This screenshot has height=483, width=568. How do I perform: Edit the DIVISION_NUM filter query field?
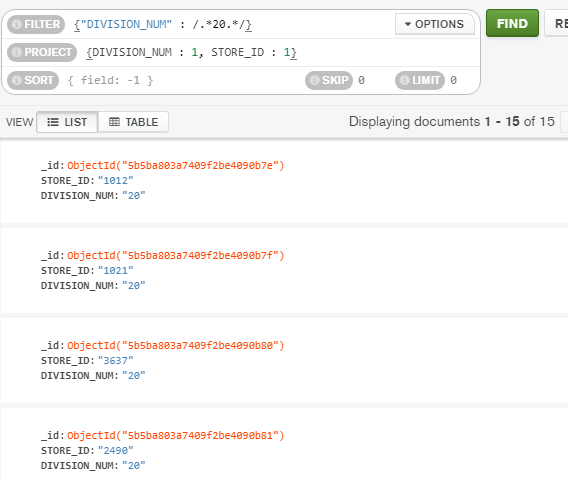[x=232, y=24]
